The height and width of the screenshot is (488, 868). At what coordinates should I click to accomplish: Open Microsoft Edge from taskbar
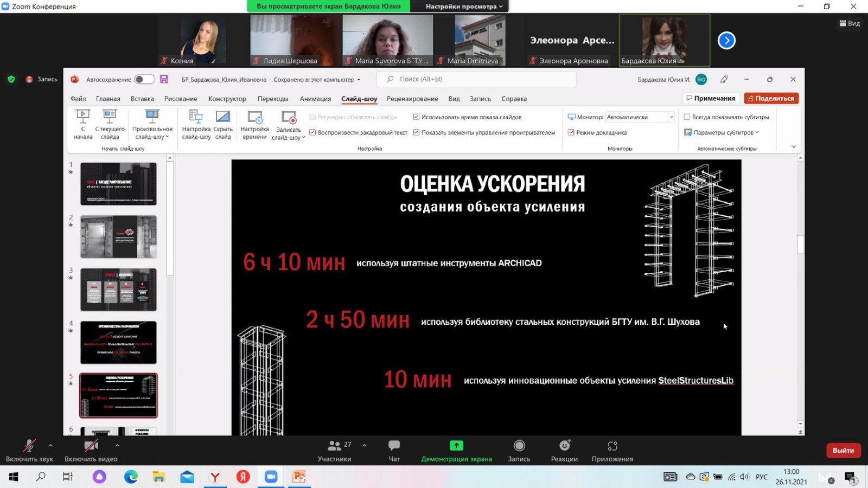coord(131,477)
